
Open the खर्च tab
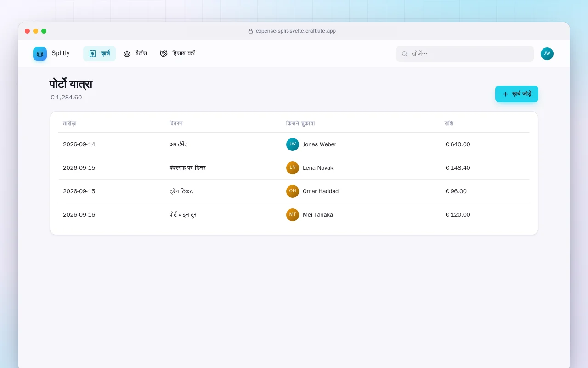click(x=99, y=53)
